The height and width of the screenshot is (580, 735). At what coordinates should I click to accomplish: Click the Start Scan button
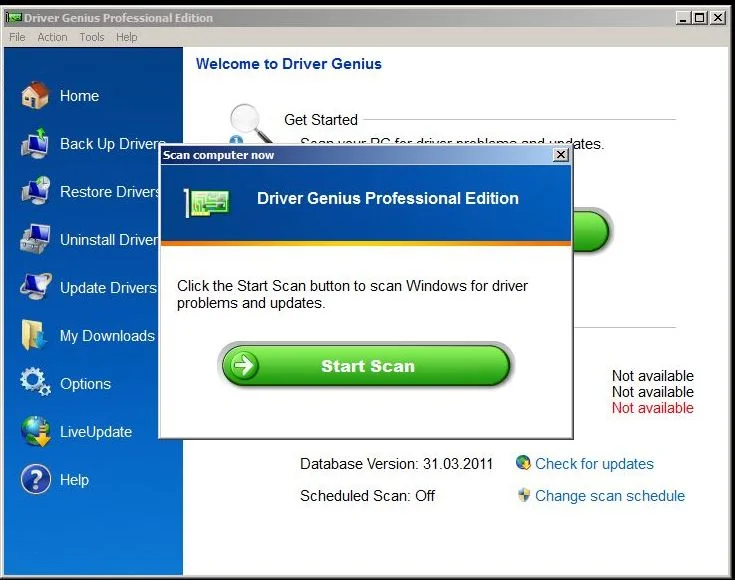[366, 365]
